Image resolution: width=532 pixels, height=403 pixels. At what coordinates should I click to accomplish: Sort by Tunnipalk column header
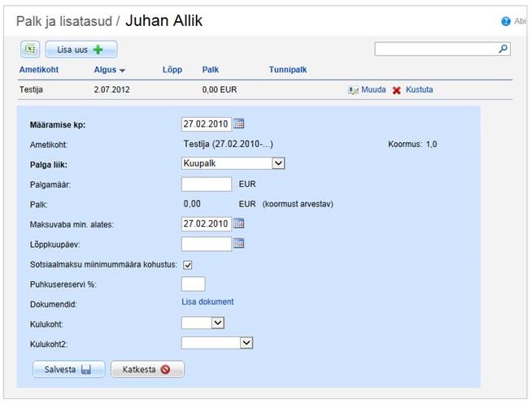coord(288,70)
